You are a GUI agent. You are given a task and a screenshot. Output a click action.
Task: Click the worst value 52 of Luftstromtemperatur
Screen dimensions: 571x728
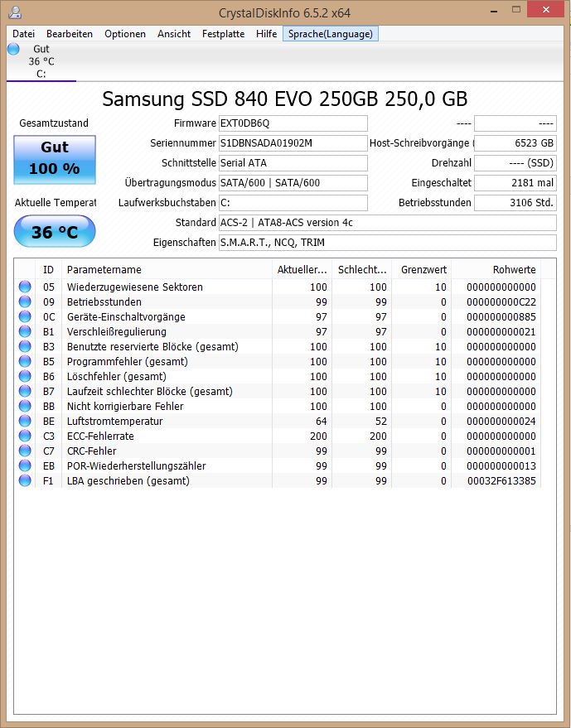tap(381, 421)
